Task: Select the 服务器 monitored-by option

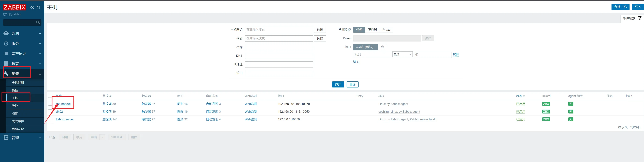Action: coord(372,30)
